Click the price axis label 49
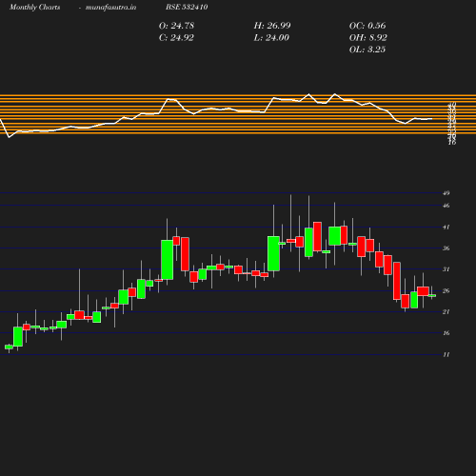This screenshot has height=476, width=476. tap(446, 193)
